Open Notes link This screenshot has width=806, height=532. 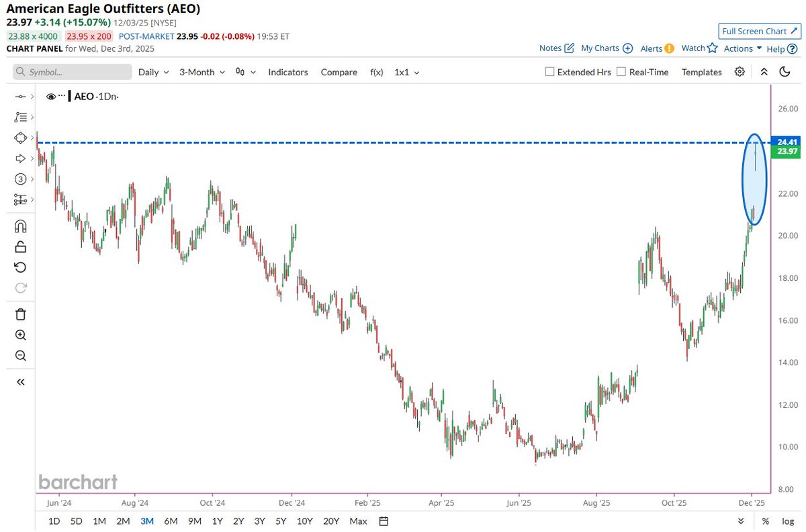tap(557, 48)
